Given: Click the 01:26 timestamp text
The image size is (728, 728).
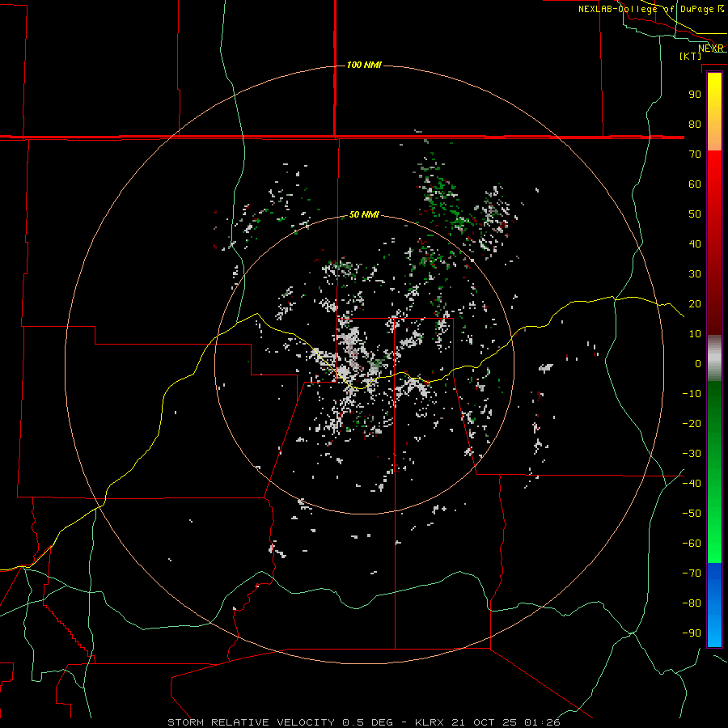Looking at the screenshot, I should pos(542,722).
